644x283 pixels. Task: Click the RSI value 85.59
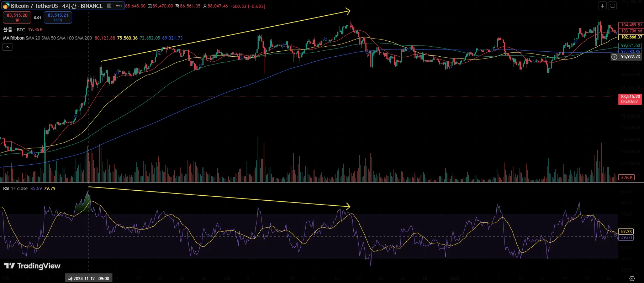coord(36,189)
